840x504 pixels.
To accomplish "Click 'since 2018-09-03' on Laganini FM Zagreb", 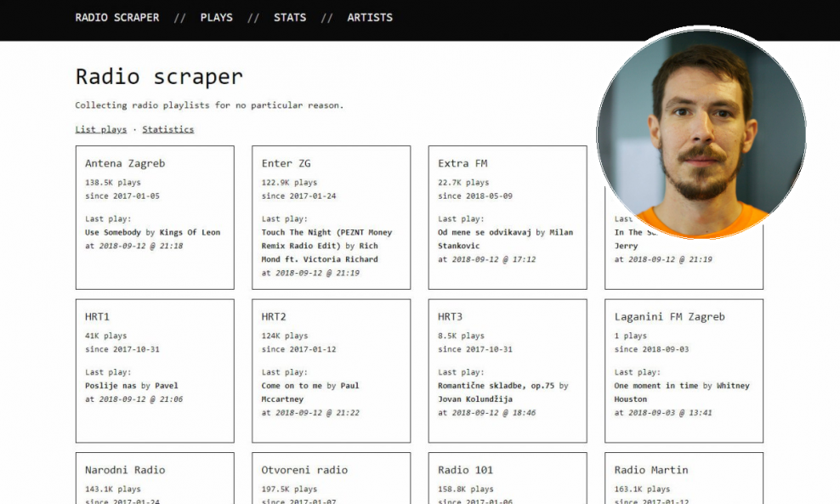I will (x=651, y=348).
